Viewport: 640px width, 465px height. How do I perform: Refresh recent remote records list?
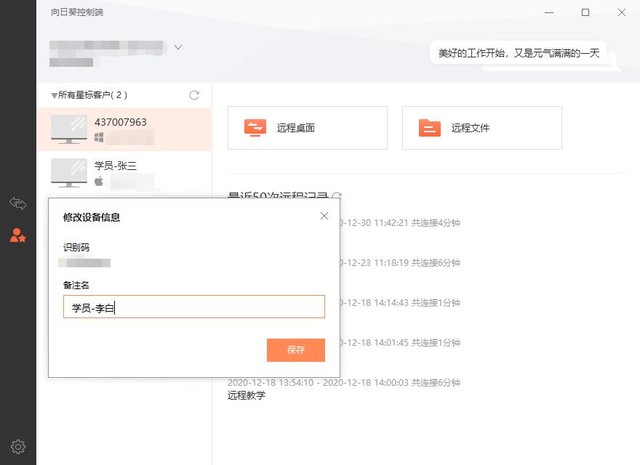(337, 196)
